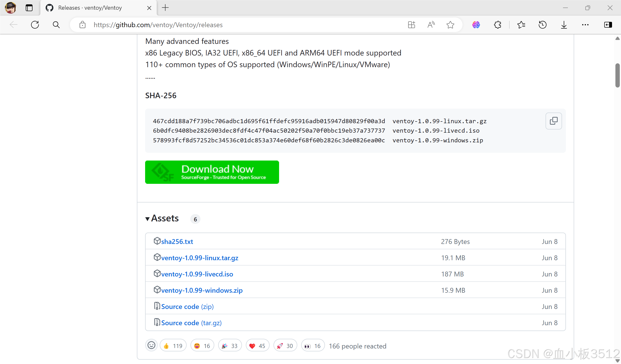Toggle the heart reaction 45
This screenshot has width=621, height=364.
[257, 346]
